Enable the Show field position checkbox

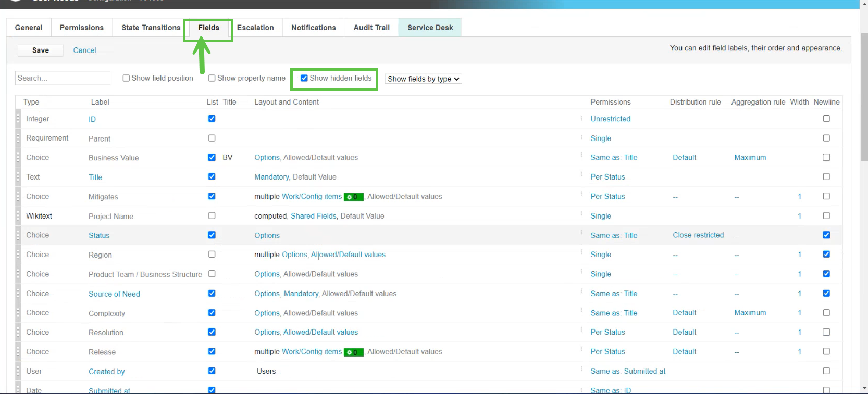pyautogui.click(x=126, y=78)
